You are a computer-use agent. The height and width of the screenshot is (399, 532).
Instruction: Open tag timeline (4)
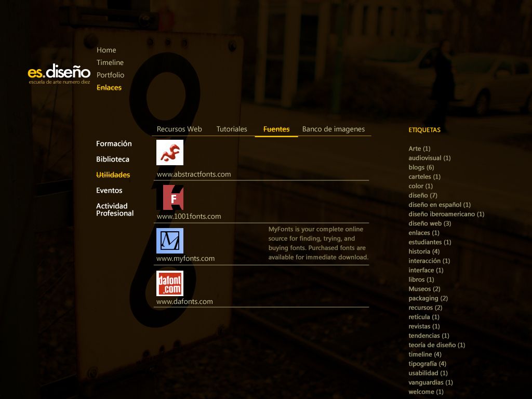point(425,354)
